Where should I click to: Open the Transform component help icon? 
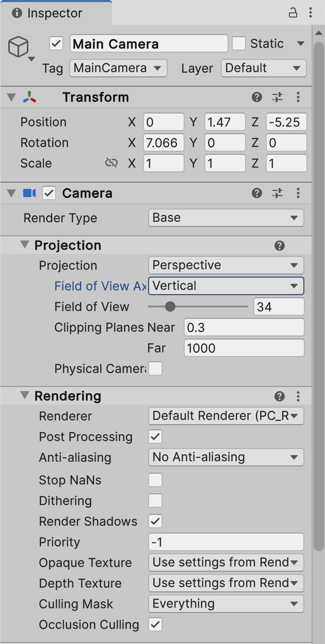point(257,97)
